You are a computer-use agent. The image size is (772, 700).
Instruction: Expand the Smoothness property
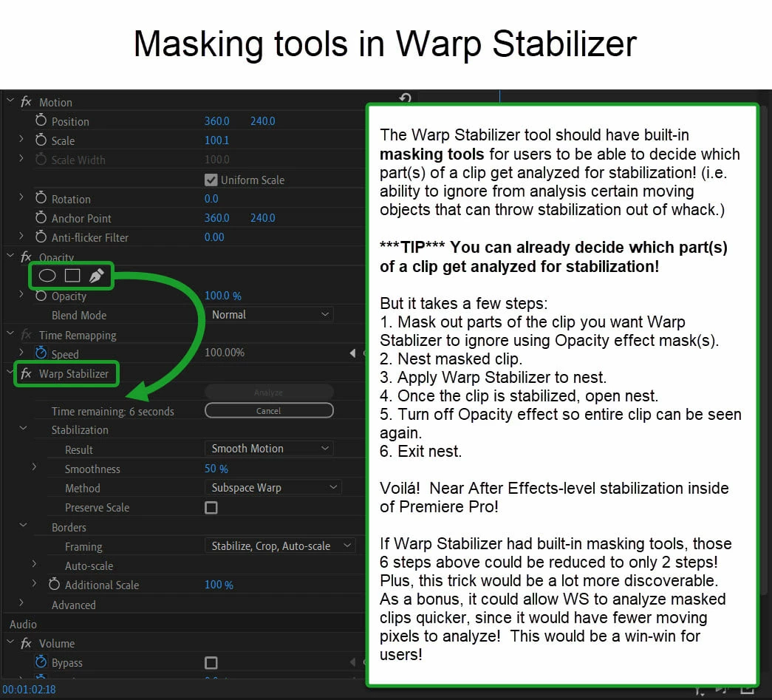pyautogui.click(x=34, y=466)
